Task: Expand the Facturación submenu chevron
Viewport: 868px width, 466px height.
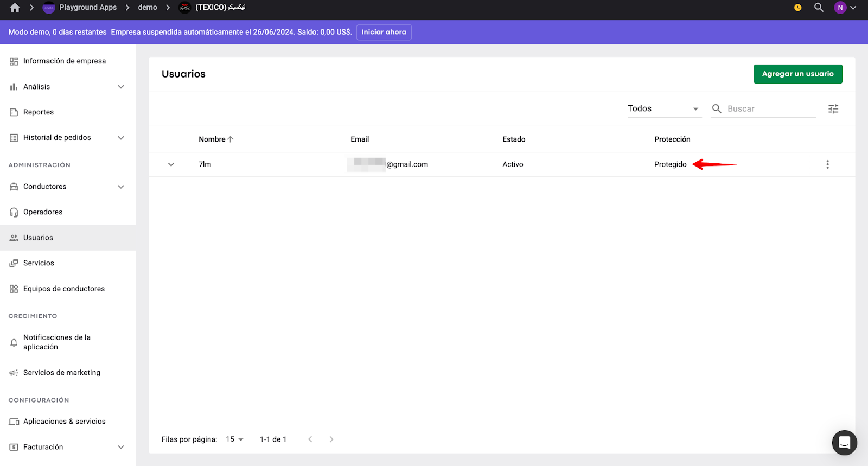Action: [121, 447]
